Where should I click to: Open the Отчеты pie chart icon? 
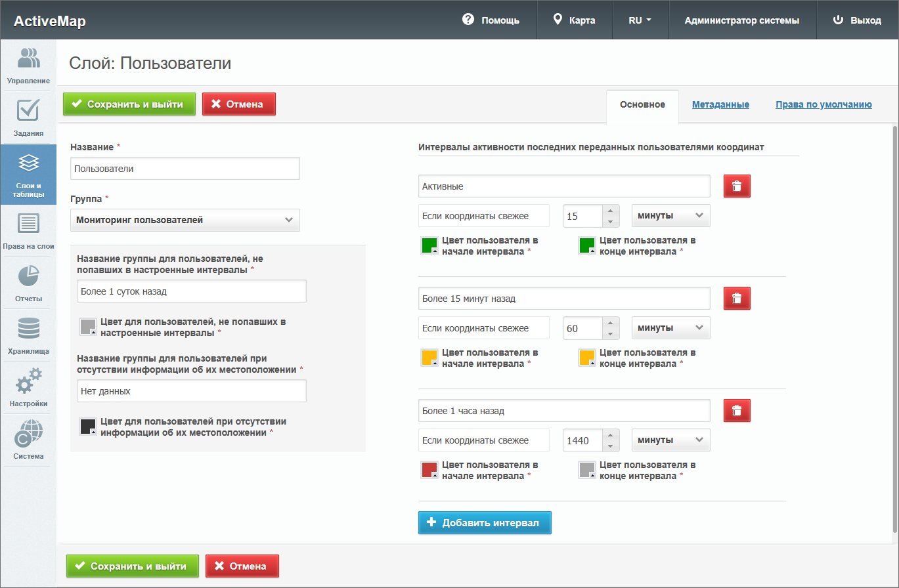click(x=28, y=283)
